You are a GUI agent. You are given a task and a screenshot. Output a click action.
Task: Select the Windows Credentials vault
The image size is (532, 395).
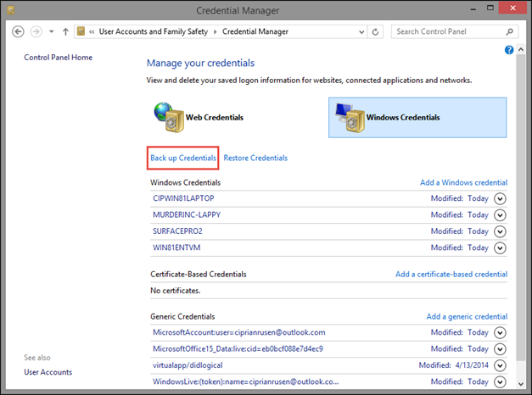[x=417, y=117]
